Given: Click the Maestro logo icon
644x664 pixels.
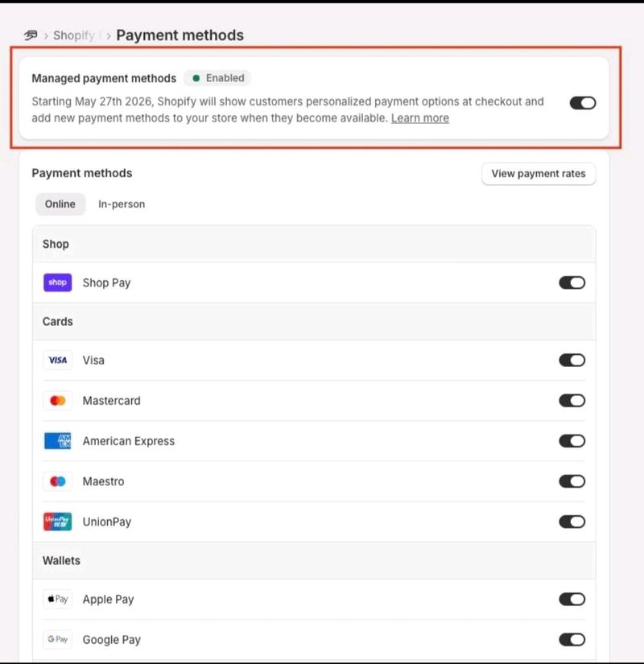Looking at the screenshot, I should [x=58, y=481].
